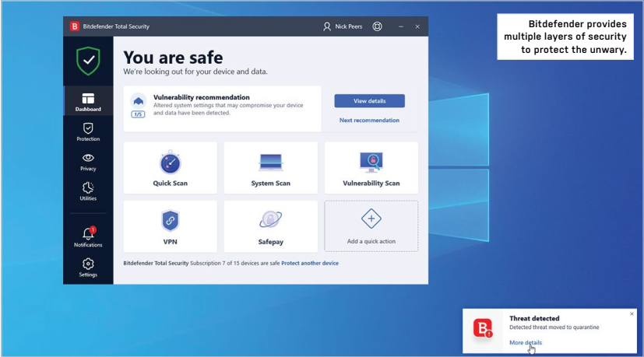Open the Dashboard sidebar section
The height and width of the screenshot is (357, 644).
tap(88, 101)
